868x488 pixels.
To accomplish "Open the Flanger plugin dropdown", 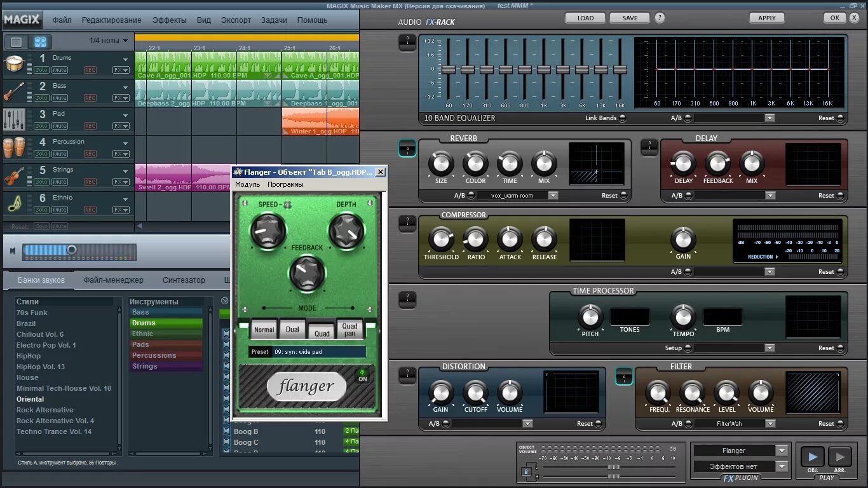I will (x=782, y=451).
